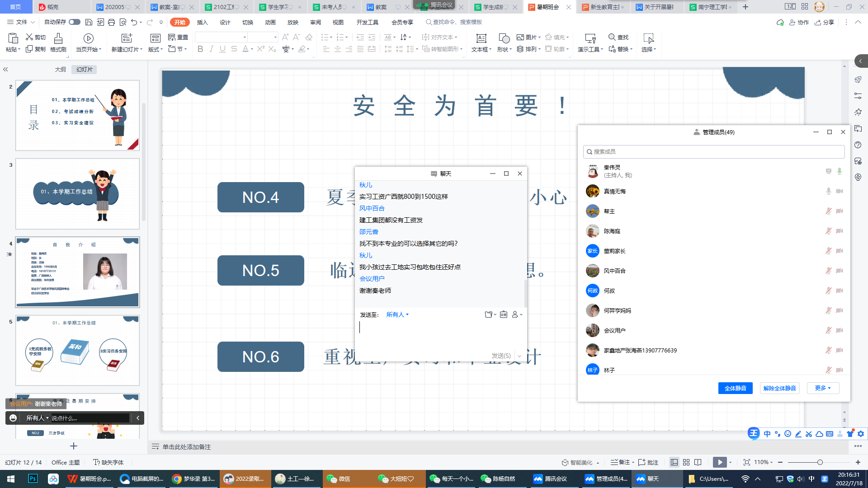Expand the 更多 dropdown in member panel
Viewport: 868px width, 488px height.
click(x=823, y=388)
